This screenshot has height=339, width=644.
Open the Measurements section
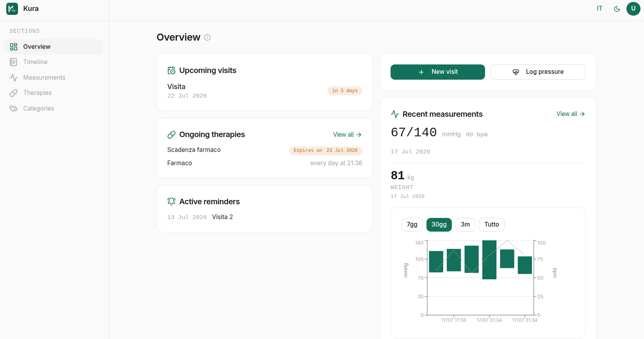coord(54,77)
